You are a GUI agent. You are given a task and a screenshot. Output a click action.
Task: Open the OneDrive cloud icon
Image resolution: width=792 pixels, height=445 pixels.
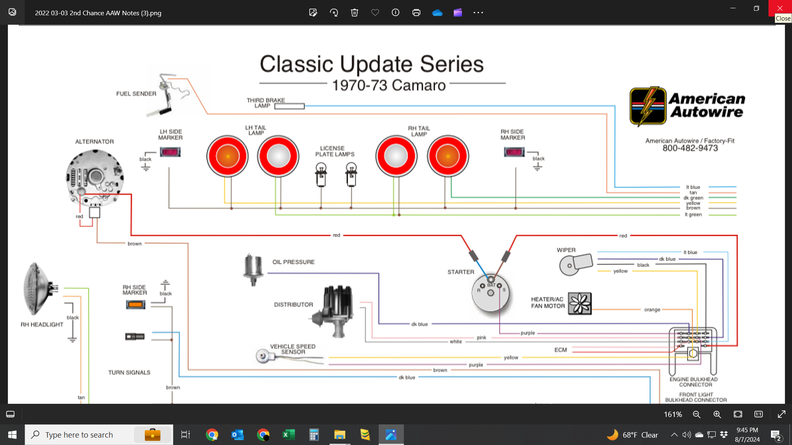tap(437, 13)
